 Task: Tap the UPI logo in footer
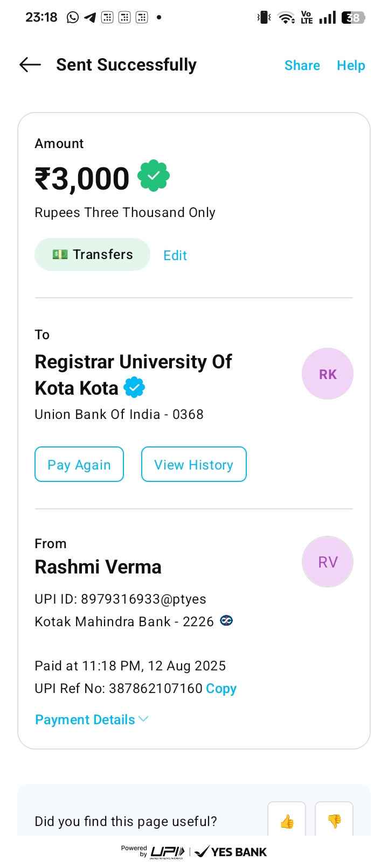pyautogui.click(x=167, y=852)
